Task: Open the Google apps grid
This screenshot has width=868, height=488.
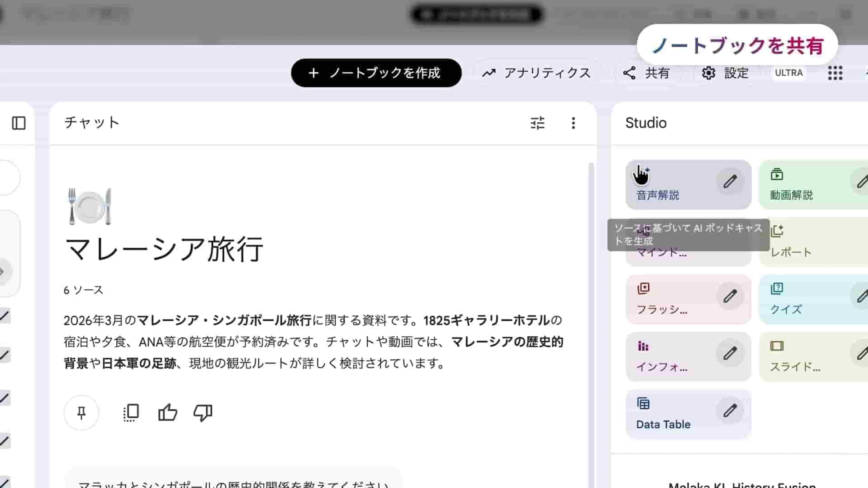Action: click(x=835, y=73)
